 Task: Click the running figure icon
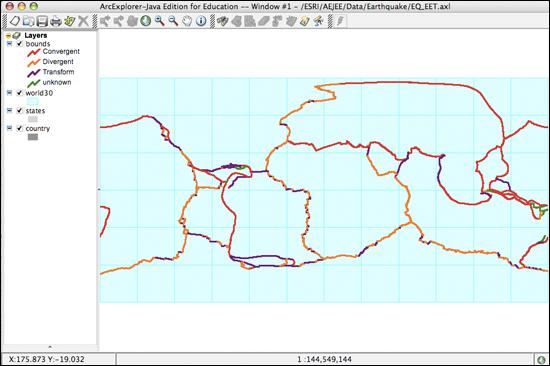click(318, 21)
